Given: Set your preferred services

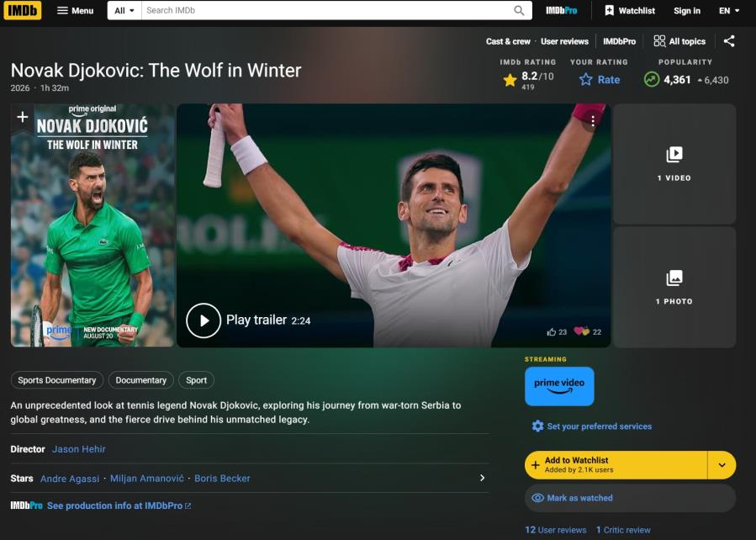Looking at the screenshot, I should [591, 426].
